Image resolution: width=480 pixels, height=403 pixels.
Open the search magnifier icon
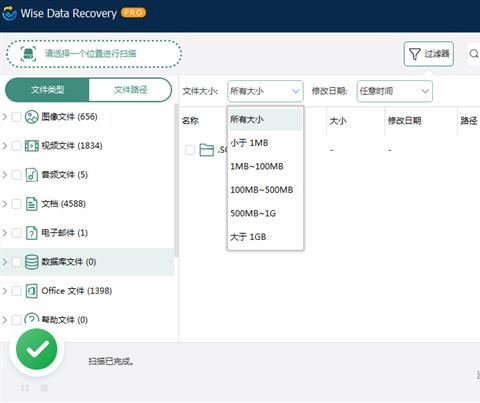474,54
